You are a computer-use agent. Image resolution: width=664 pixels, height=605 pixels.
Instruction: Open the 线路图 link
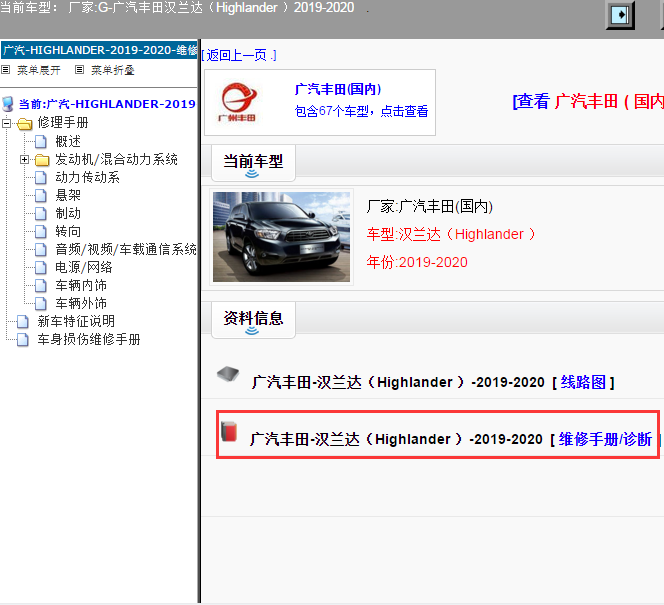[x=583, y=382]
